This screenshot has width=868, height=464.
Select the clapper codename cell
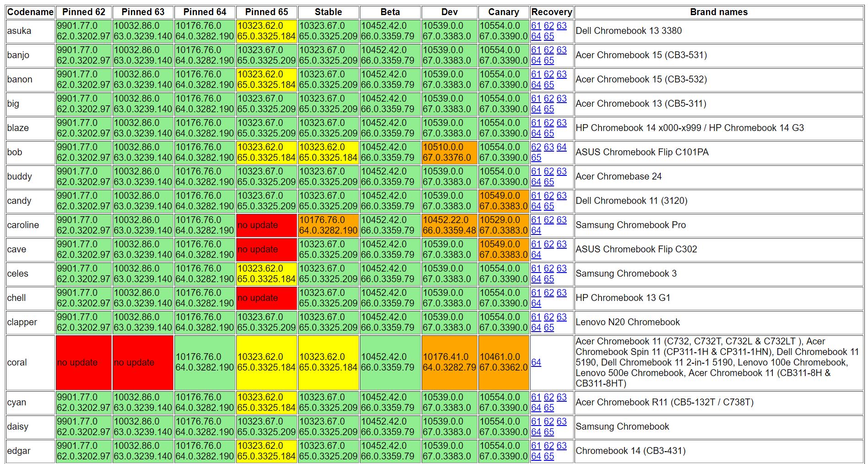tap(30, 322)
